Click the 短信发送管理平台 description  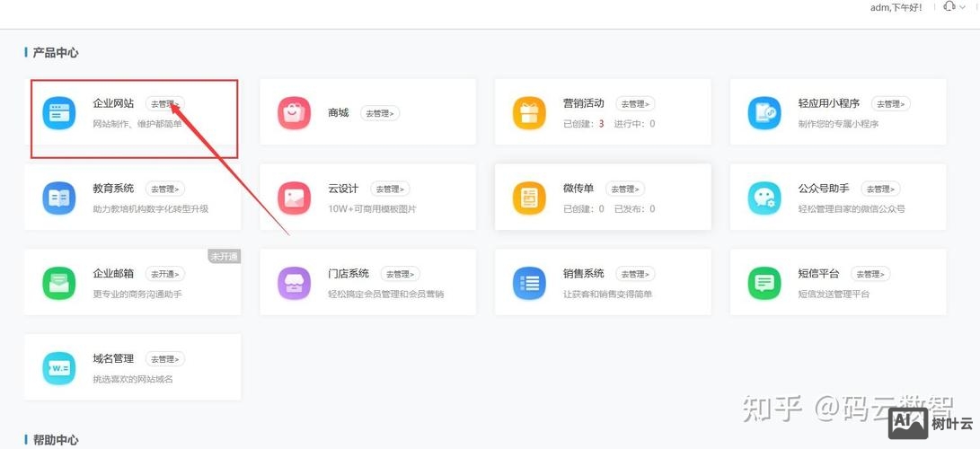point(833,294)
